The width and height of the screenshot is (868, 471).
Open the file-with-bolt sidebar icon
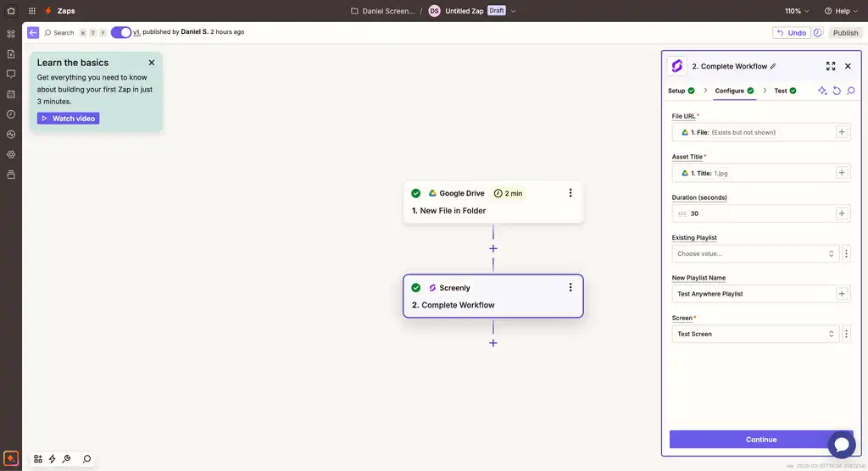pyautogui.click(x=10, y=53)
